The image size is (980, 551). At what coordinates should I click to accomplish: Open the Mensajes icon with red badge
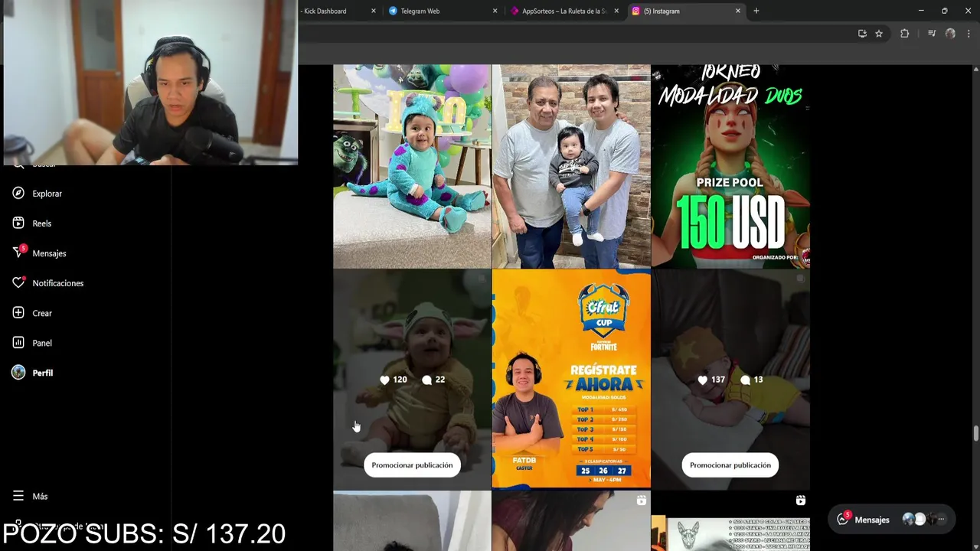(19, 252)
